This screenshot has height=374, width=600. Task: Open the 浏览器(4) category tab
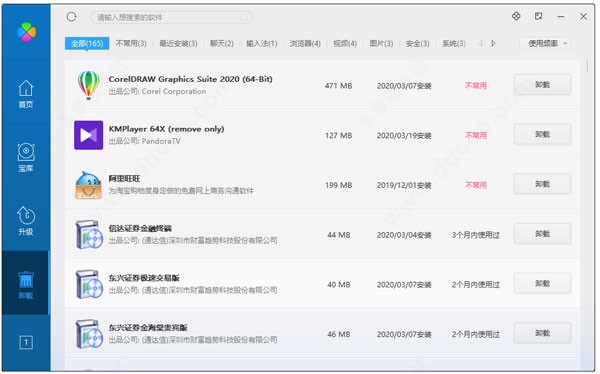coord(305,43)
